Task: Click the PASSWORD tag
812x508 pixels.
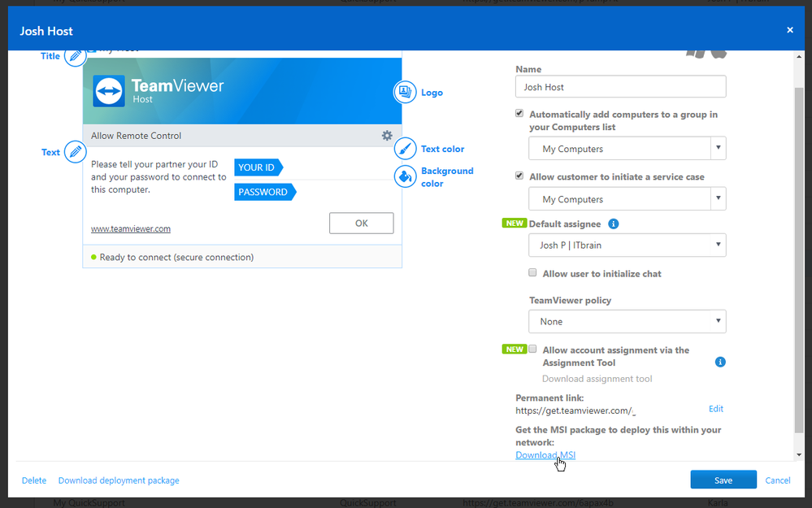Action: [265, 192]
